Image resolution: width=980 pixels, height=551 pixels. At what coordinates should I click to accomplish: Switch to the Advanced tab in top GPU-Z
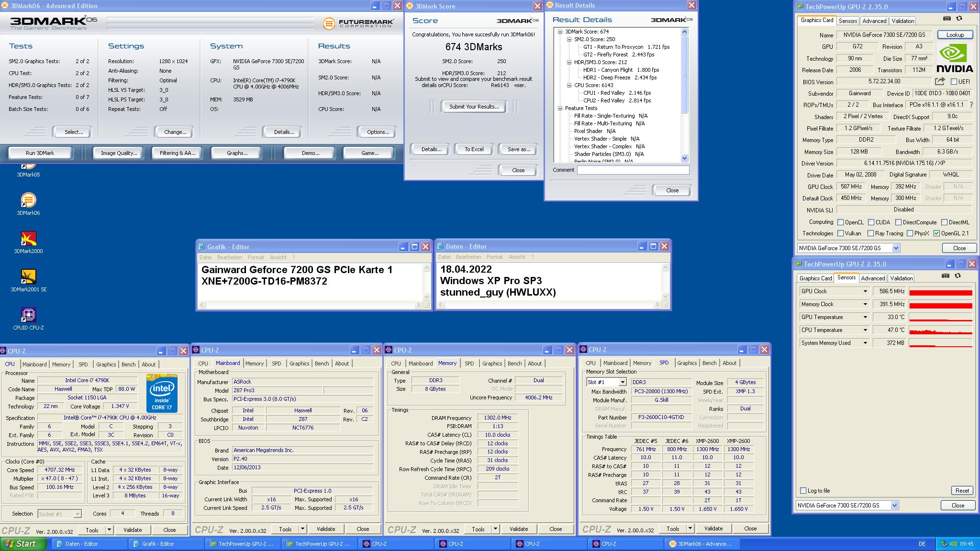click(x=874, y=21)
